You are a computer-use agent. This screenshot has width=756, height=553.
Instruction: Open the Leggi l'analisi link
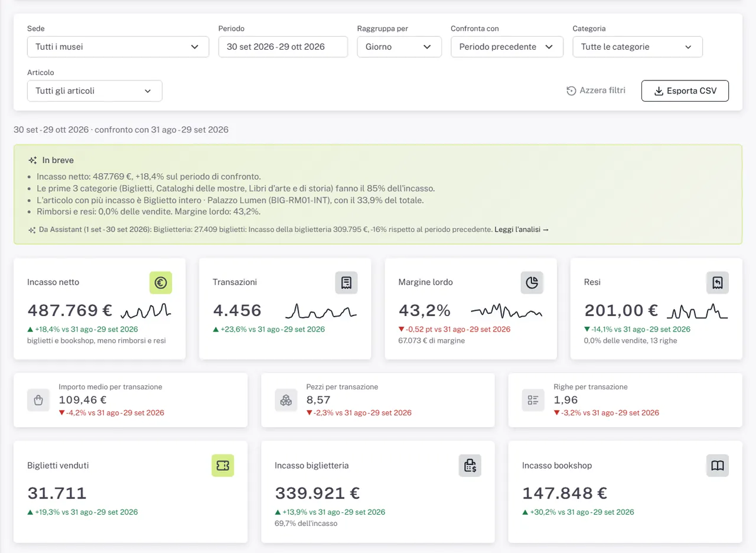[522, 229]
